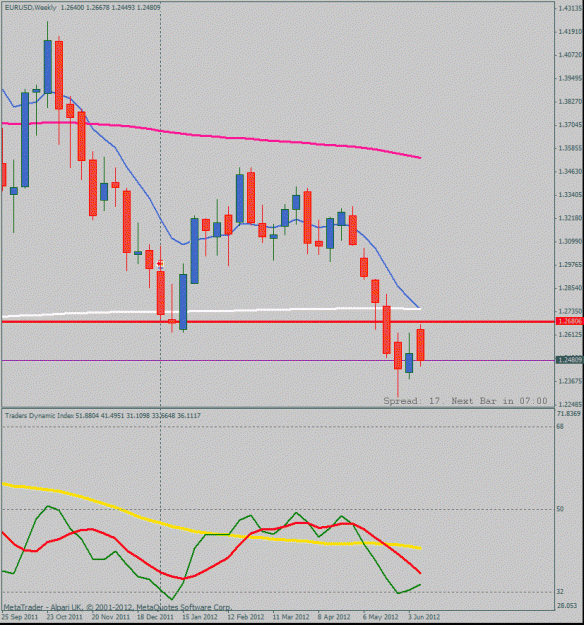Click the 15 Jan 2012 date label
Screen dimensions: 584x625
point(200,617)
